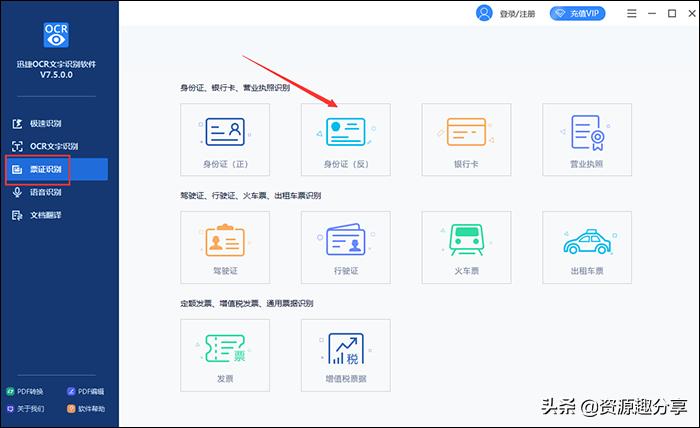Open the 行驶证 recognition card
The width and height of the screenshot is (700, 428).
pyautogui.click(x=346, y=247)
